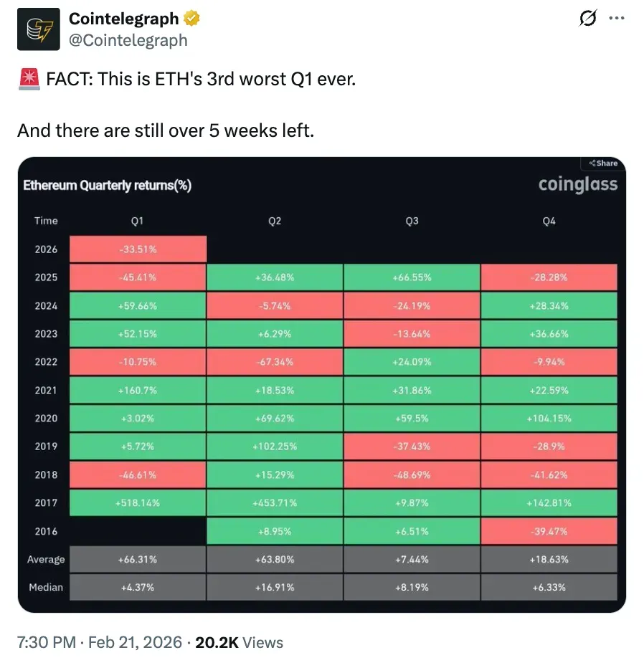Open the Cointelegraph profile via the display name
The width and height of the screenshot is (644, 668).
tap(122, 19)
